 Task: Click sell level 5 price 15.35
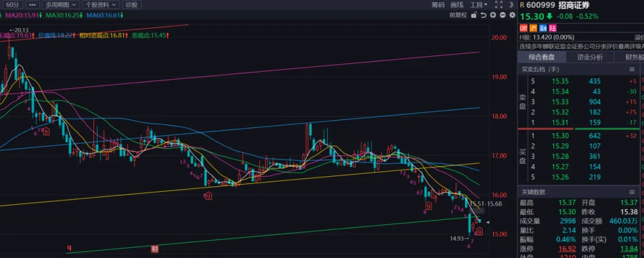point(559,81)
